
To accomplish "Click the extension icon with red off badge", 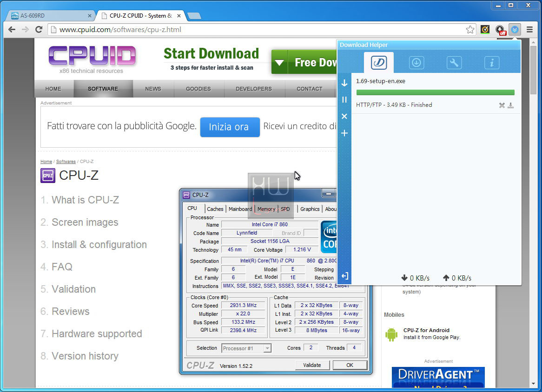I will click(x=500, y=30).
